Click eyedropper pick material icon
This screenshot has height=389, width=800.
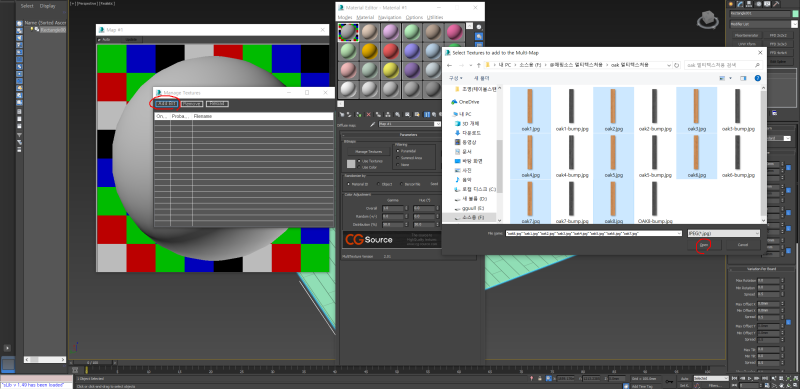(372, 124)
